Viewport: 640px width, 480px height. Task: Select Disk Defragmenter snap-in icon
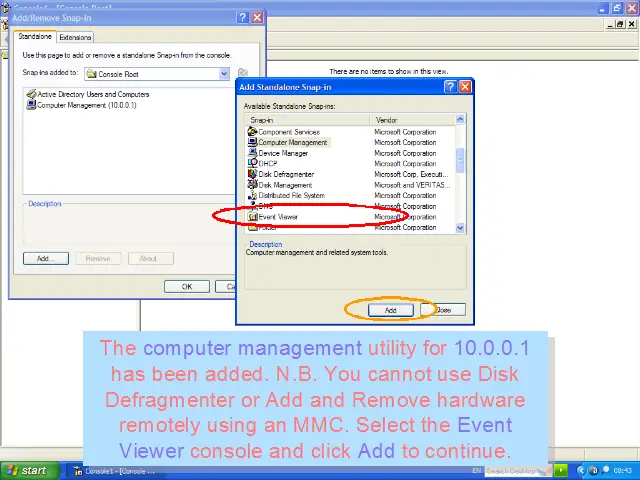click(x=252, y=174)
